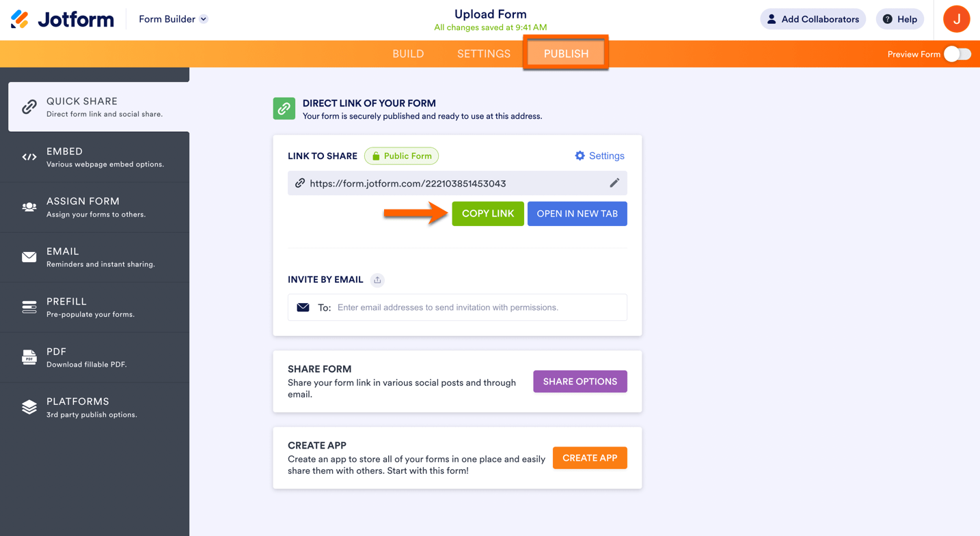The height and width of the screenshot is (536, 980).
Task: Switch to the Build tab
Action: (408, 54)
